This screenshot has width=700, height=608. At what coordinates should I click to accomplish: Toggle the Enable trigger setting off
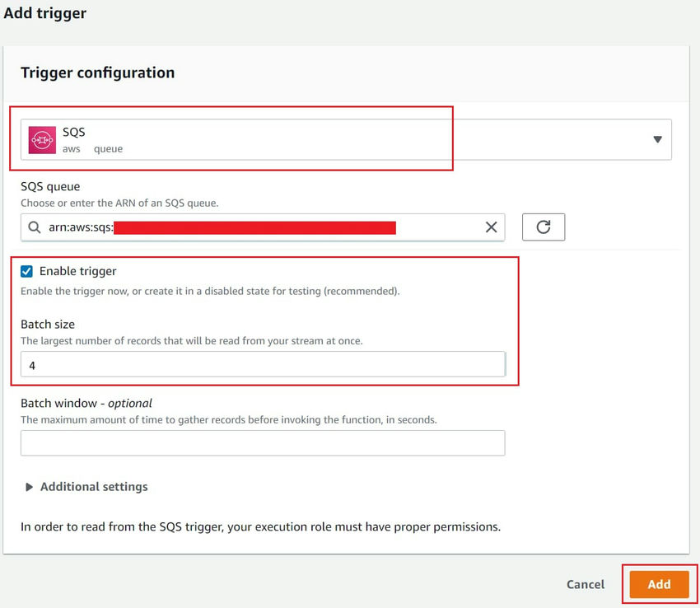pos(28,270)
